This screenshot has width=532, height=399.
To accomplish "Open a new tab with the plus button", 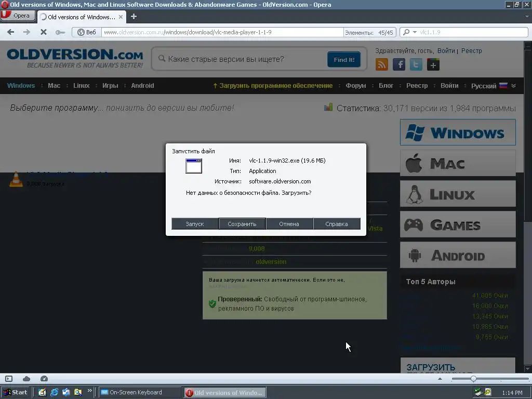I will [134, 17].
